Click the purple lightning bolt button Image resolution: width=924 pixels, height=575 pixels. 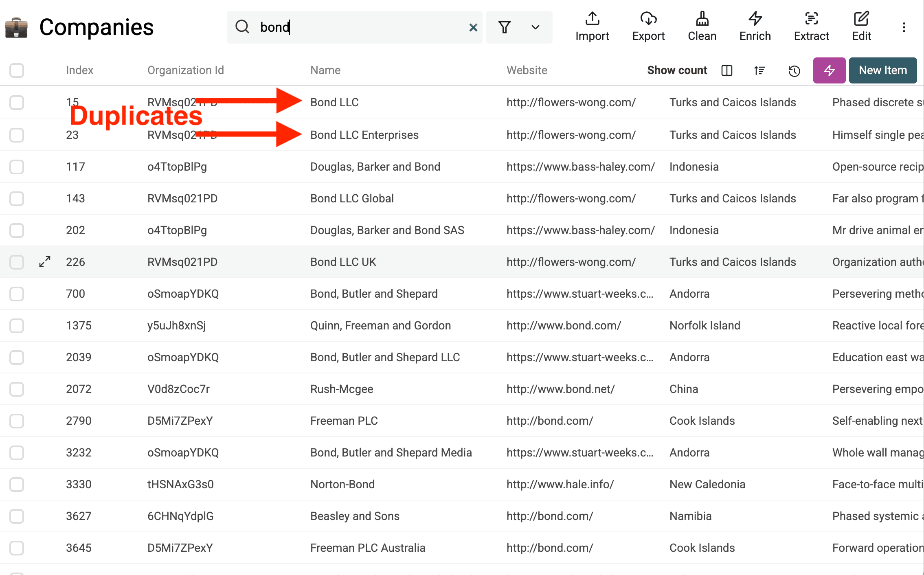(x=829, y=70)
